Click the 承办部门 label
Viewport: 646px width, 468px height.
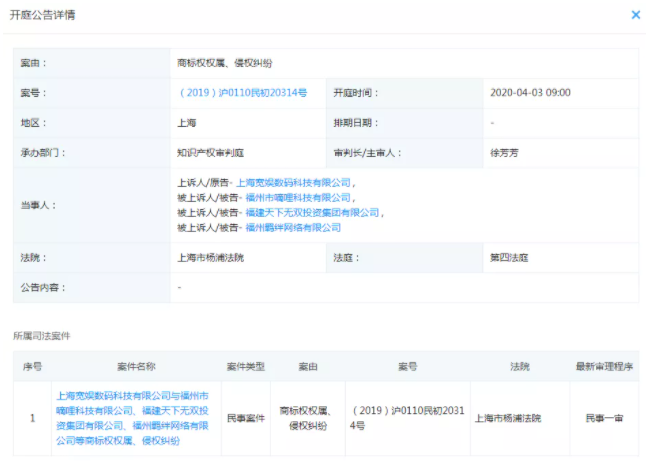[43, 153]
